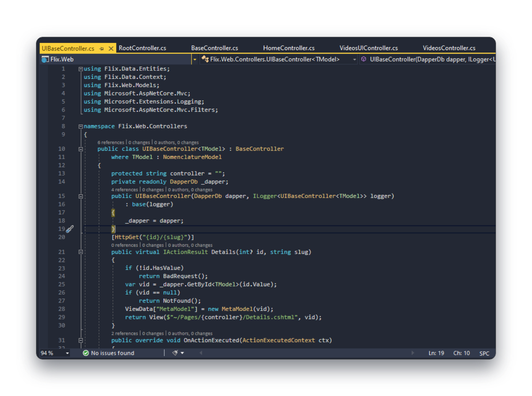Click the 'if (vid == null)' line
The image size is (532, 396).
[x=153, y=292]
